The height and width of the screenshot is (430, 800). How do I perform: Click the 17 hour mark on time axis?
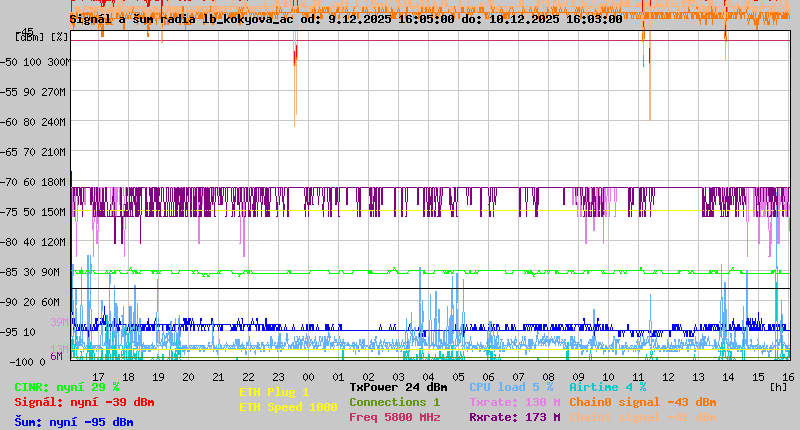[x=98, y=376]
